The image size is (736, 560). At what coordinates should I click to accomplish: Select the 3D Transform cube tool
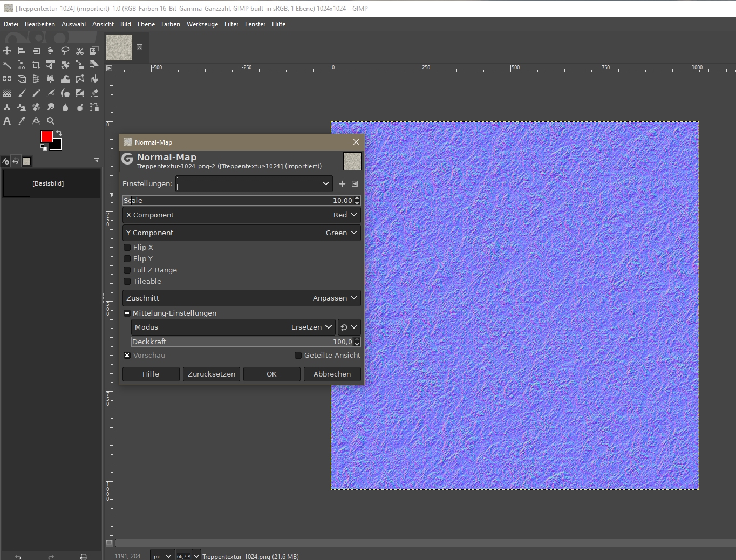pos(22,79)
